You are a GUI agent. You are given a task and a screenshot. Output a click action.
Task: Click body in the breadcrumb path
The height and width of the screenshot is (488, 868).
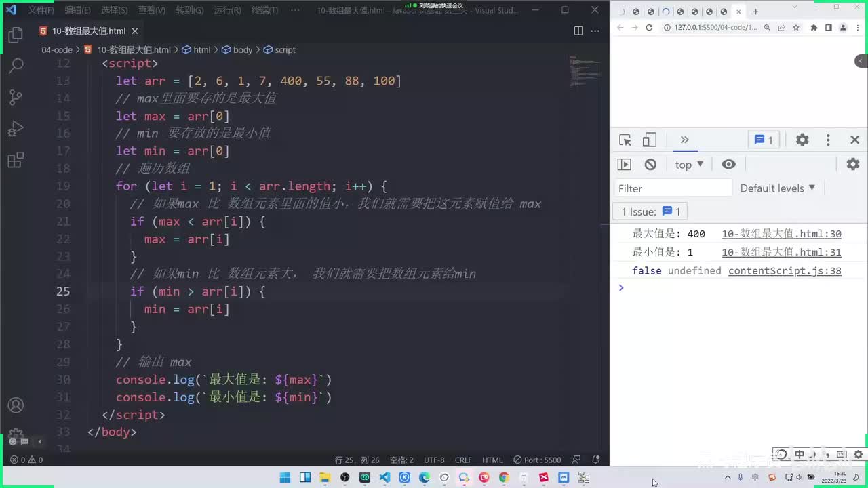pos(237,49)
